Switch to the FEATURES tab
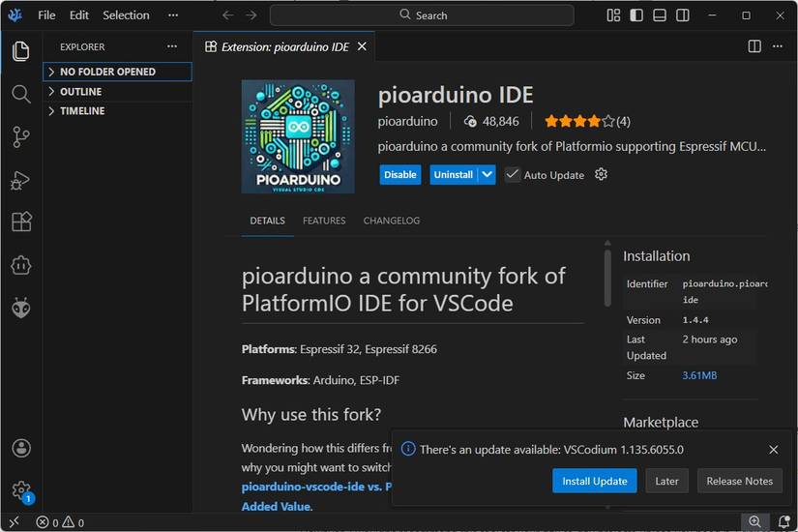This screenshot has width=798, height=532. point(324,221)
